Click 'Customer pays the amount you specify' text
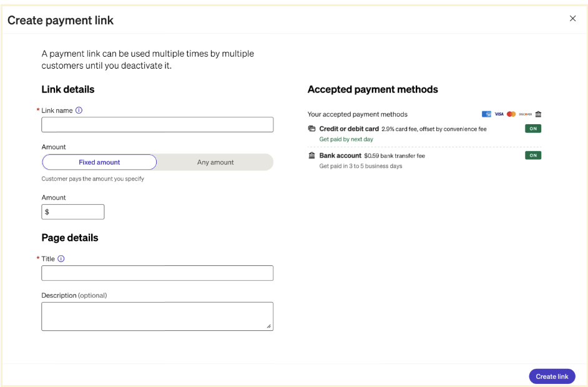This screenshot has width=588, height=387. (92, 179)
